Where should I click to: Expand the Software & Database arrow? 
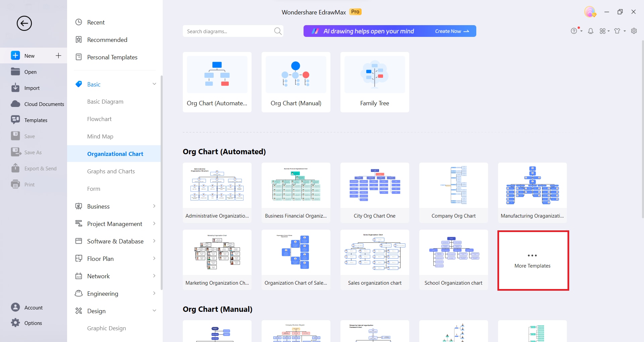tap(154, 241)
